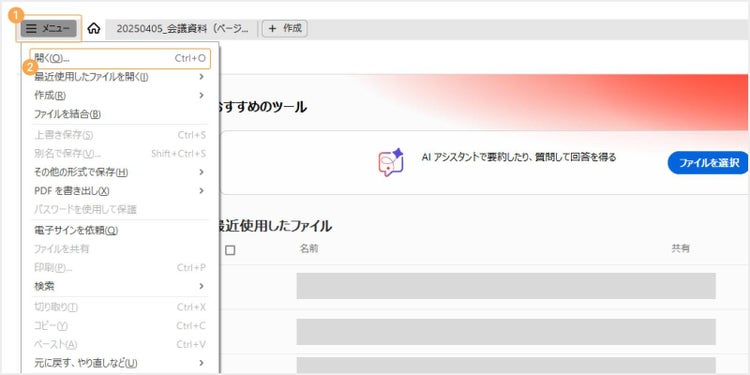Click the AI アシスタントで要約 description text
This screenshot has width=750, height=375.
point(519,157)
